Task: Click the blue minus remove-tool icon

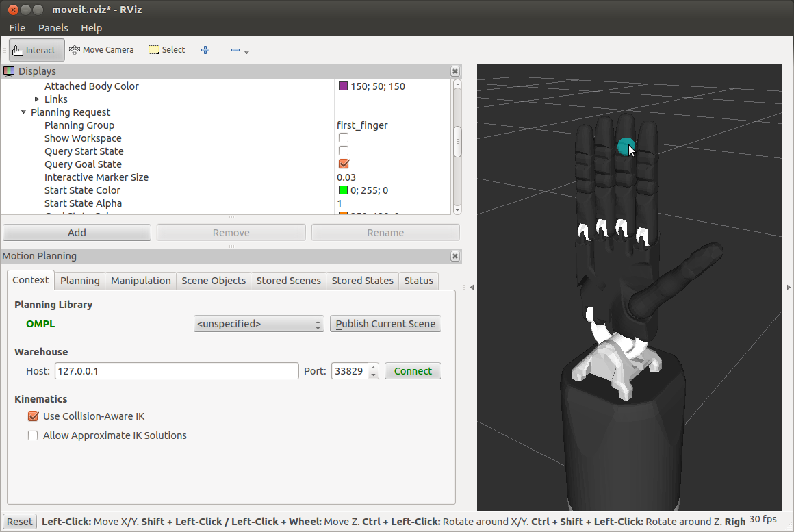Action: click(235, 50)
